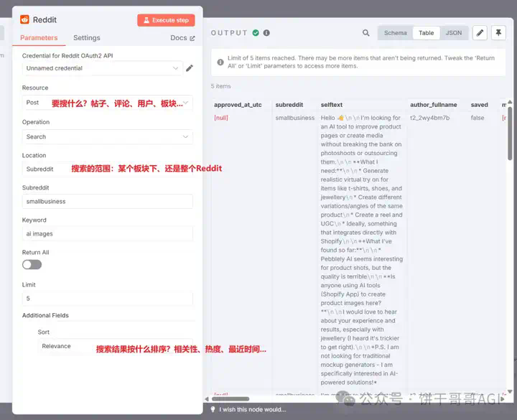This screenshot has height=420, width=517.
Task: Click the pin output data icon
Action: (498, 33)
